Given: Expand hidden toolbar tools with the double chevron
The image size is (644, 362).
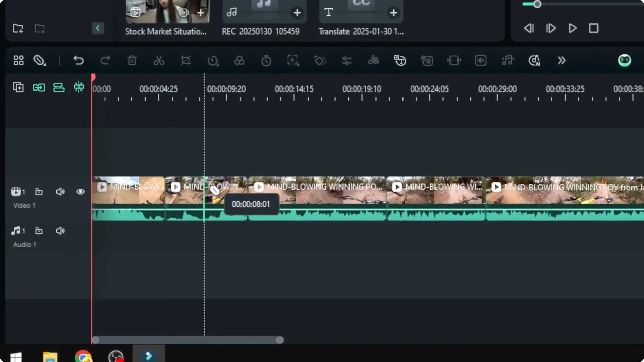Looking at the screenshot, I should coord(561,61).
